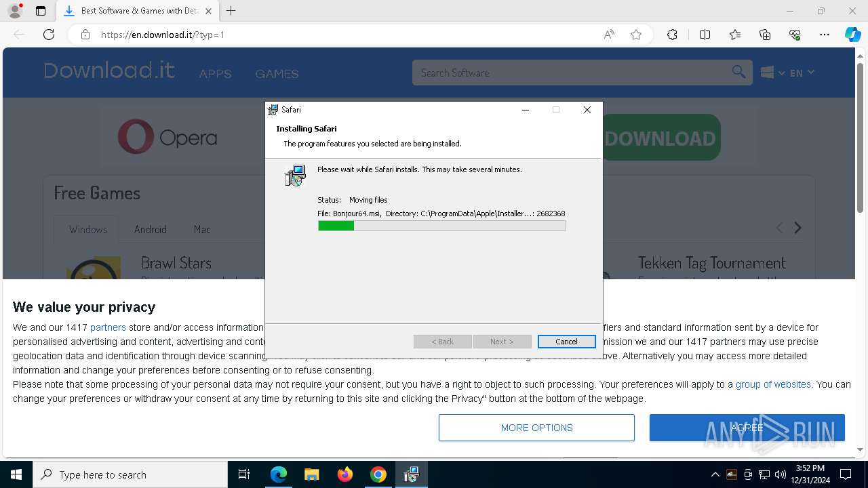Click AGREE in privacy banner
Viewport: 868px width, 488px height.
click(747, 428)
